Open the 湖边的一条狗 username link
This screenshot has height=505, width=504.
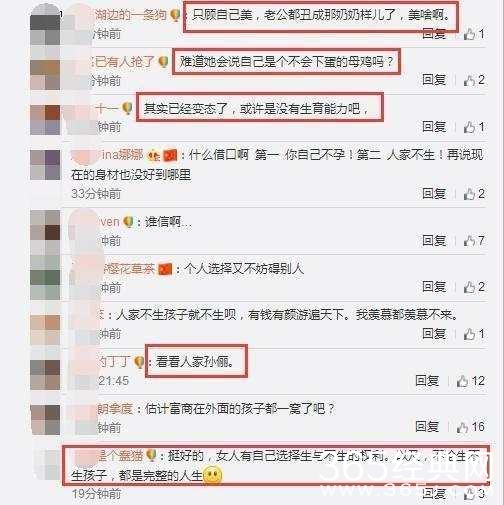tap(130, 15)
